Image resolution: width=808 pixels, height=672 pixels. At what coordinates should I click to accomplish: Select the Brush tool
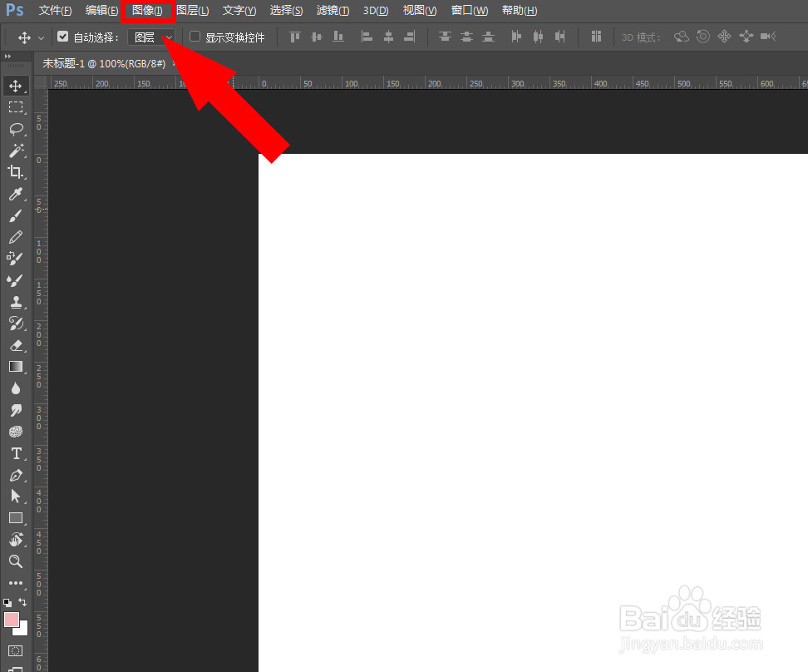click(16, 215)
